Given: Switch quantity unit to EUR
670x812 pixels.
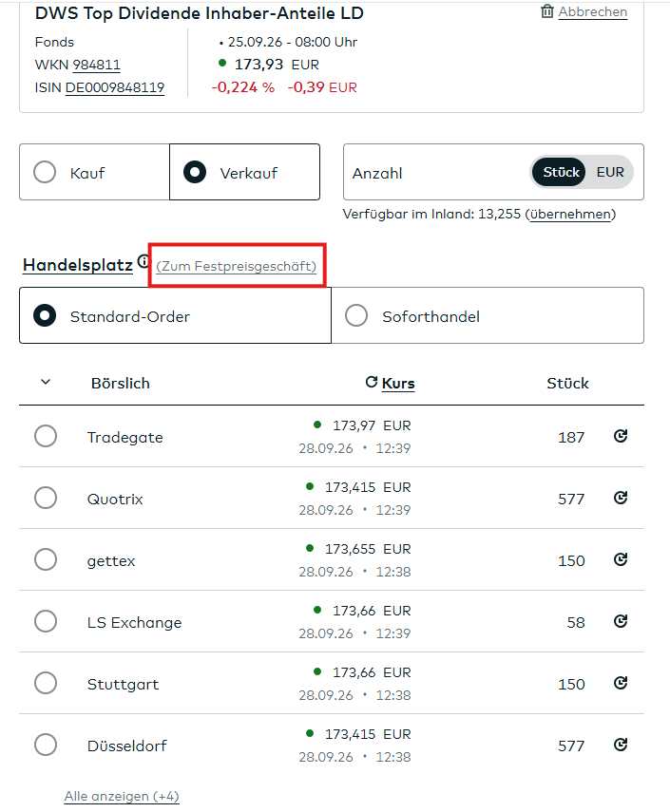Looking at the screenshot, I should coord(610,172).
